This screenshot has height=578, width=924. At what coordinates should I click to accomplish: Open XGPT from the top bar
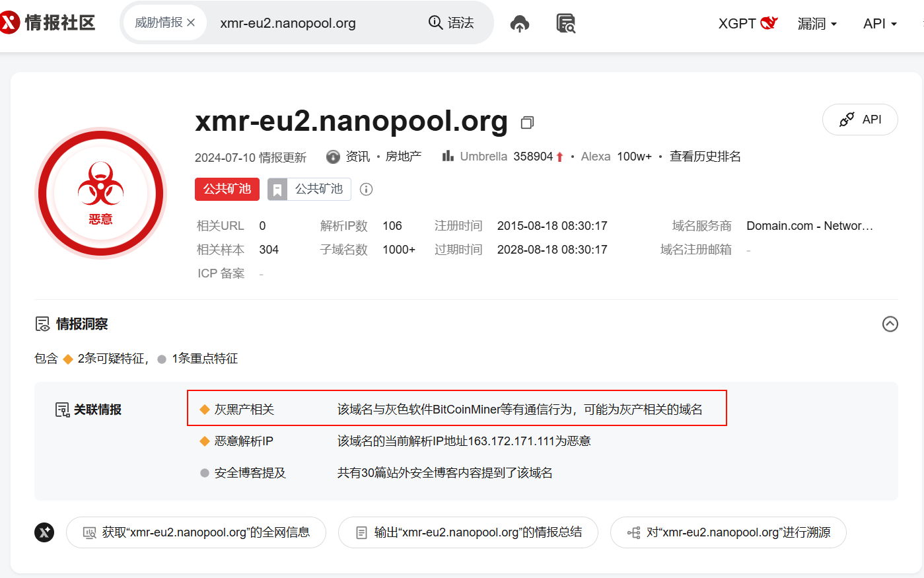pos(748,23)
